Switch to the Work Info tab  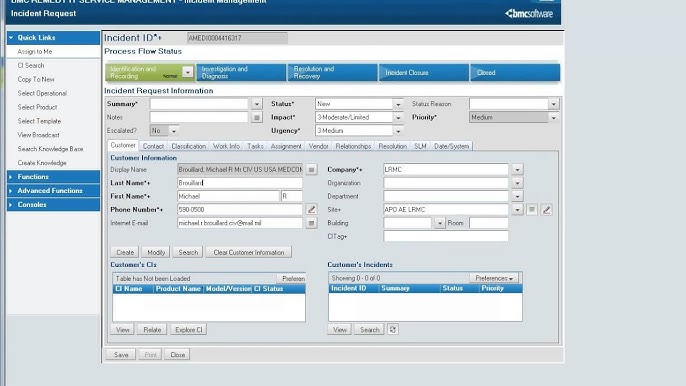pos(226,146)
